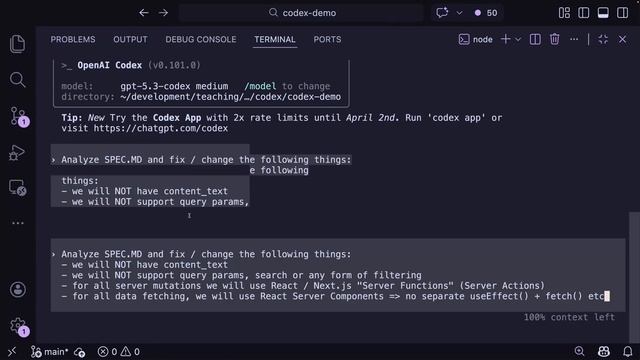Viewport: 640px width, 360px height.
Task: Open Customize Layout icon
Action: 564,13
